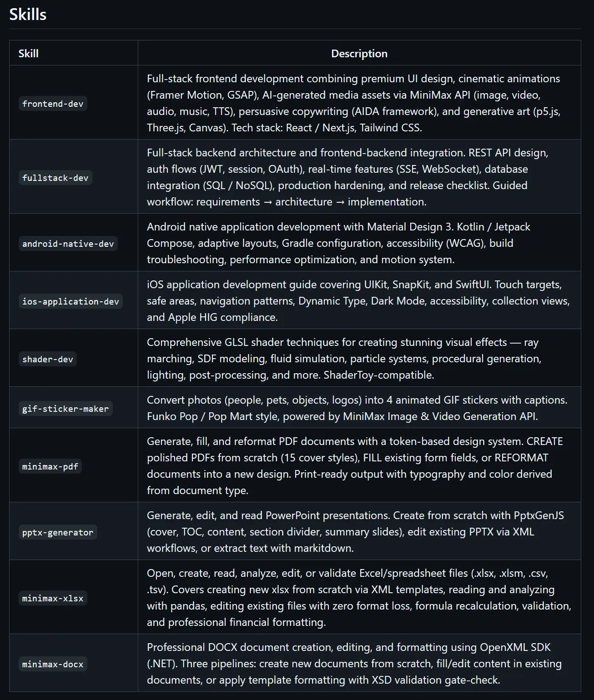Viewport: 594px width, 700px height.
Task: Select the shader-dev skill name
Action: [x=48, y=359]
